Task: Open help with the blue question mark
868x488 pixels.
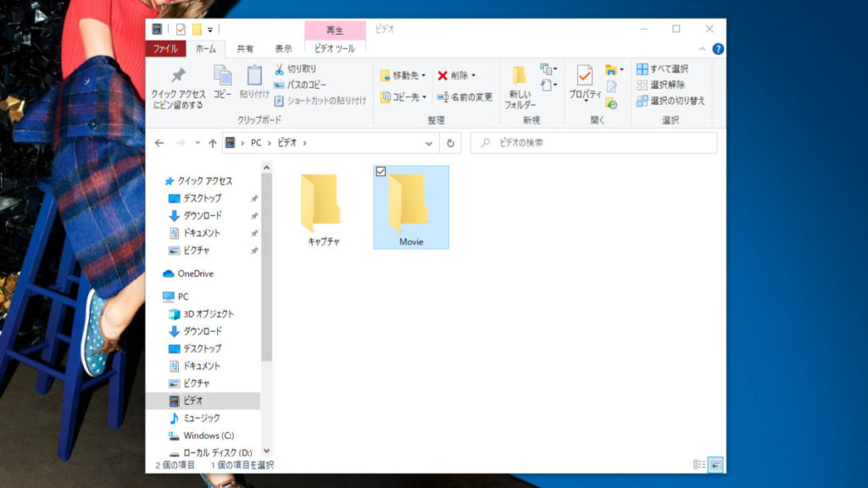Action: click(717, 49)
